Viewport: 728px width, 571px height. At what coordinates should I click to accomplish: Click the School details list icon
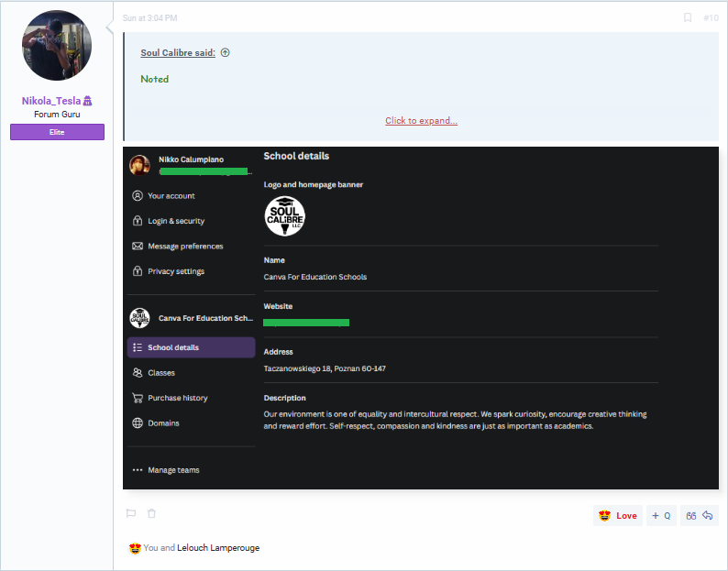tap(138, 347)
